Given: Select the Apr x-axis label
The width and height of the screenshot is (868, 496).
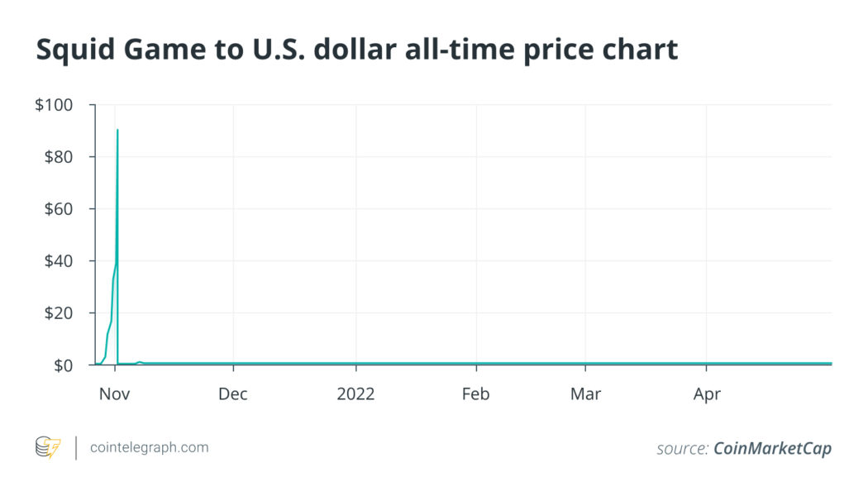Looking at the screenshot, I should [707, 393].
